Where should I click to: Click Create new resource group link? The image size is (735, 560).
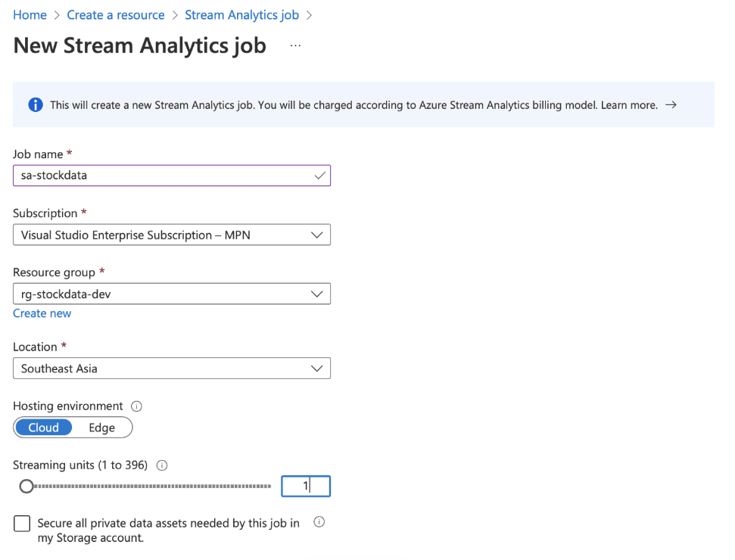42,313
